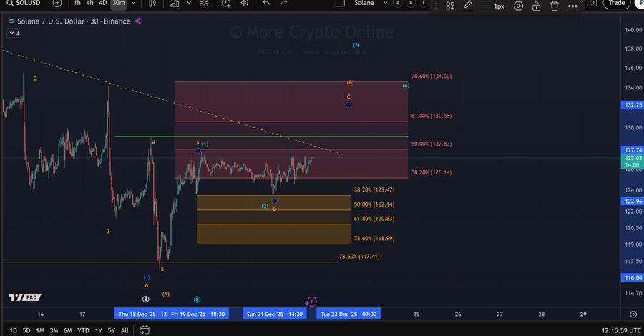Open SOLUSD symbol search
Screen dimensions: 644x336
(26, 4)
